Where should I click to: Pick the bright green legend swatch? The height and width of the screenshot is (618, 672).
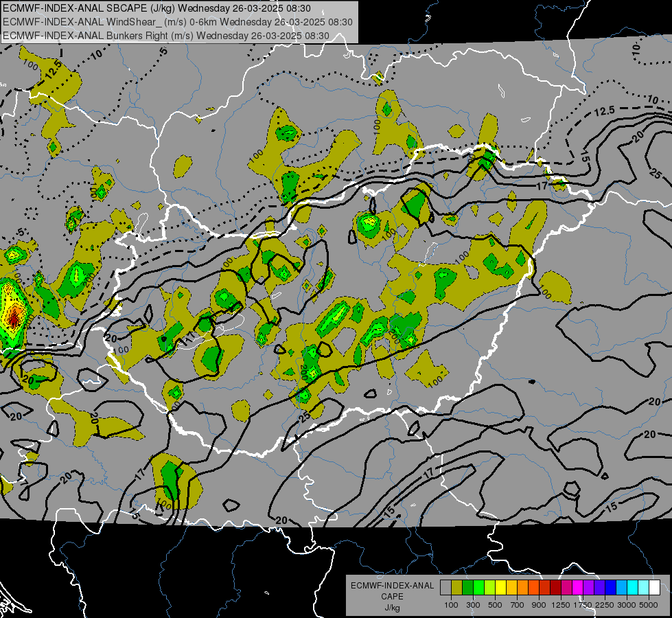coord(478,588)
